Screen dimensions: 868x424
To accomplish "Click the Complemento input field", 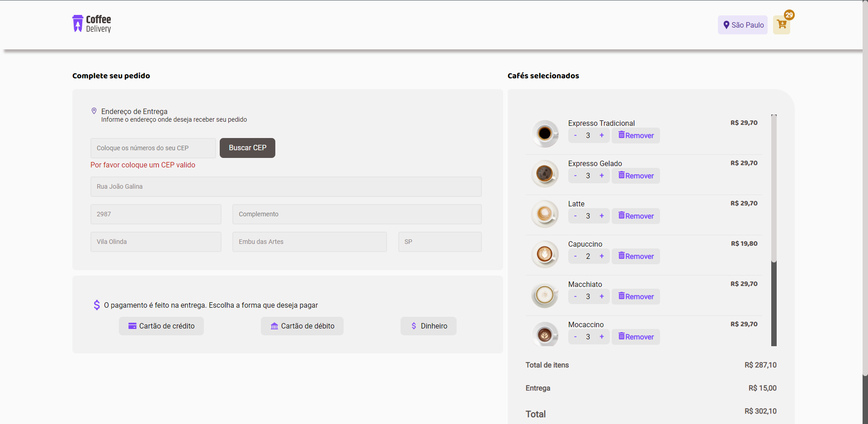I will [x=357, y=214].
